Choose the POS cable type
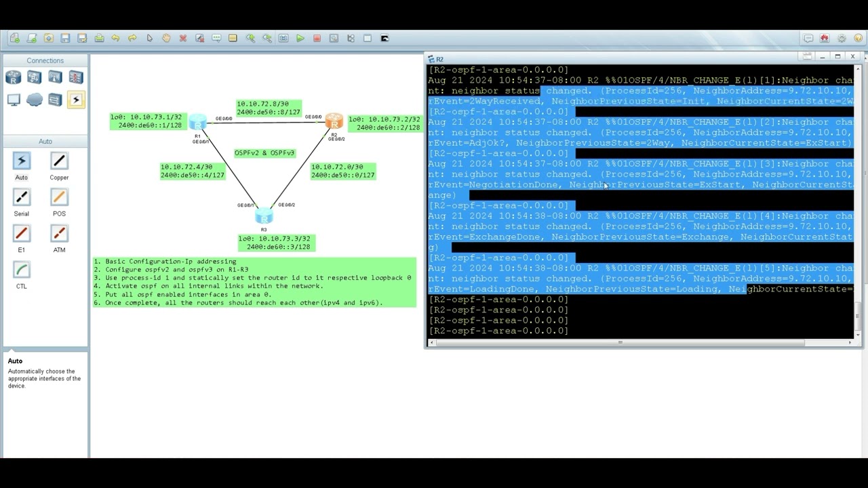Screen dimensions: 868x488 59,197
